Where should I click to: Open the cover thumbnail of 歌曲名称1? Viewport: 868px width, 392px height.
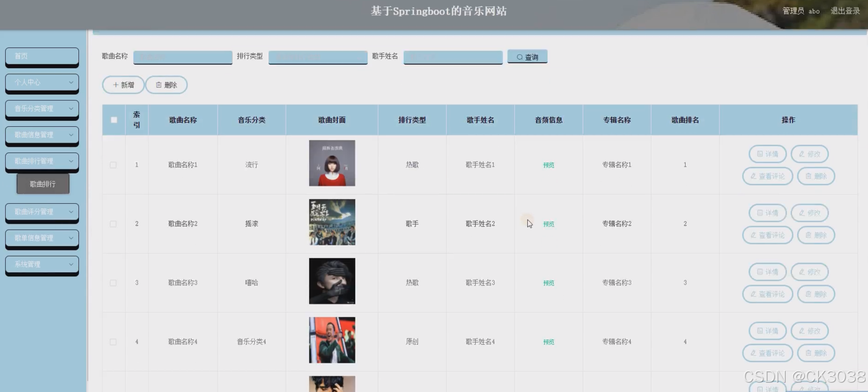click(x=332, y=163)
